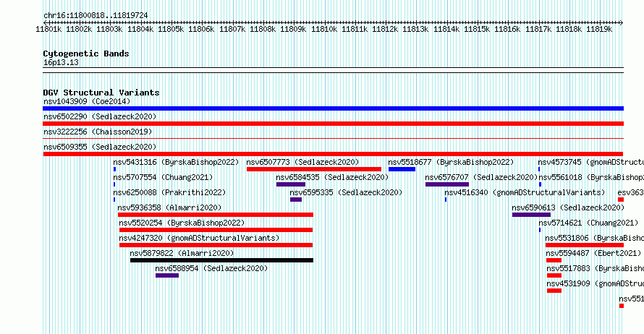This screenshot has width=644, height=334.
Task: Click the blue nsv1043909 (Coe2014) variant bar
Action: coord(333,108)
